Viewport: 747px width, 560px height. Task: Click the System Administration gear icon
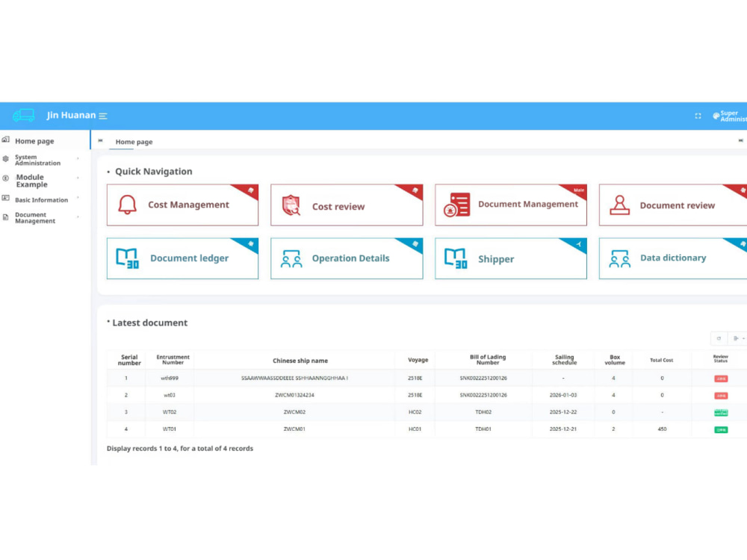6,158
